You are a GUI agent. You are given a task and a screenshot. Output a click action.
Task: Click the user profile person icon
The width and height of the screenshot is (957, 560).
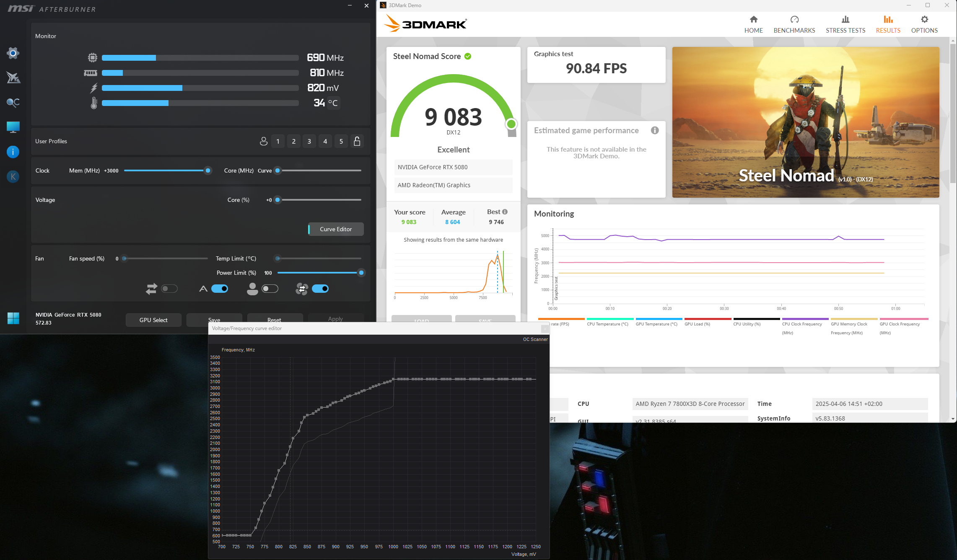[263, 141]
